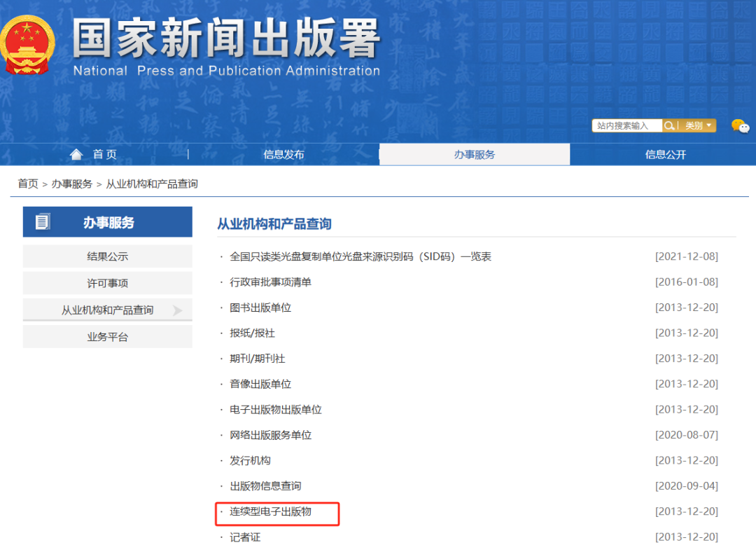The height and width of the screenshot is (552, 756).
Task: Open 业务平台 from the sidebar
Action: pyautogui.click(x=107, y=336)
